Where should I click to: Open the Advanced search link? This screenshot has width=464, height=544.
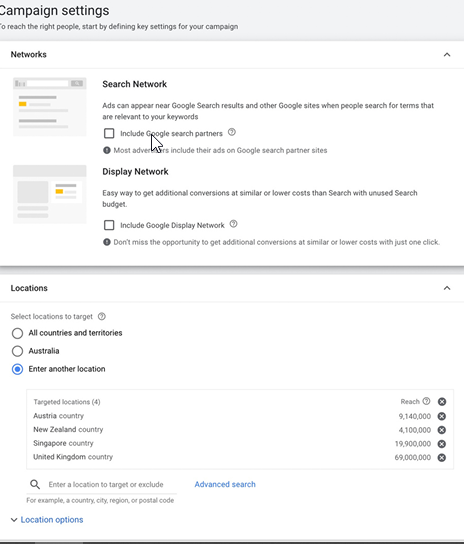click(225, 484)
